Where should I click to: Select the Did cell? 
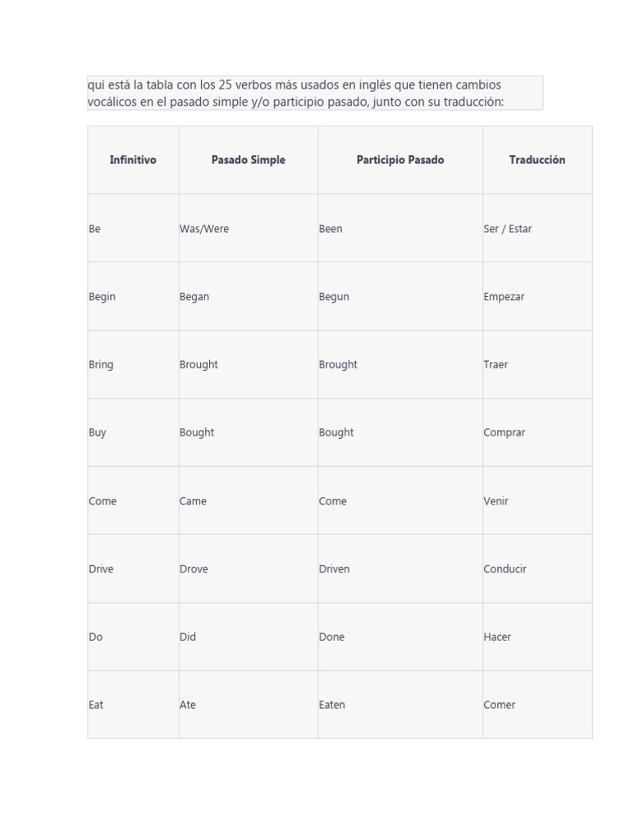point(188,637)
